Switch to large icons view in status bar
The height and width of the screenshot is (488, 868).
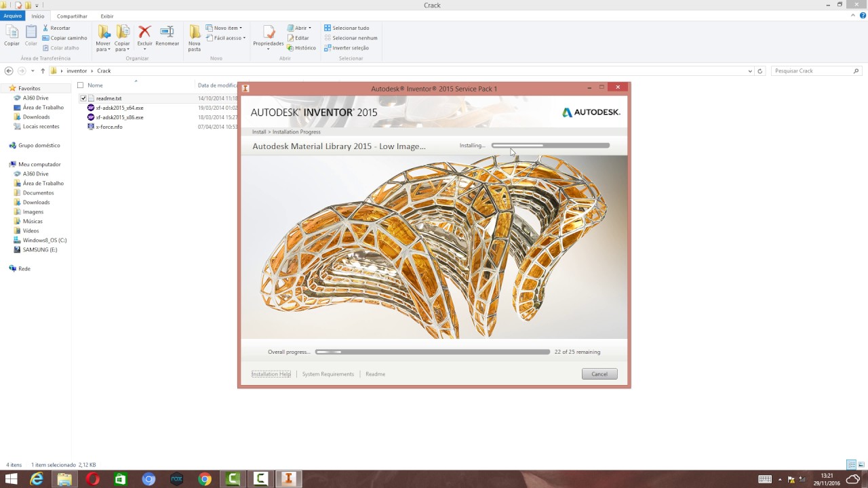click(861, 465)
